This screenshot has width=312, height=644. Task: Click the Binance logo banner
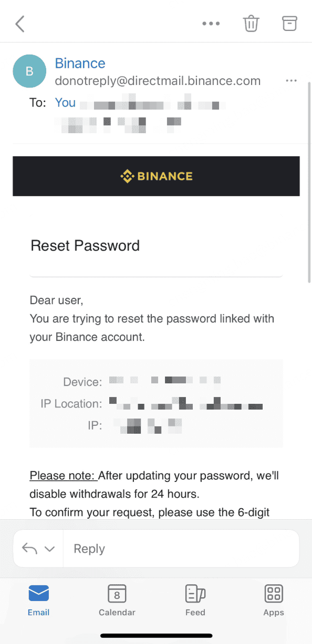pyautogui.click(x=156, y=176)
